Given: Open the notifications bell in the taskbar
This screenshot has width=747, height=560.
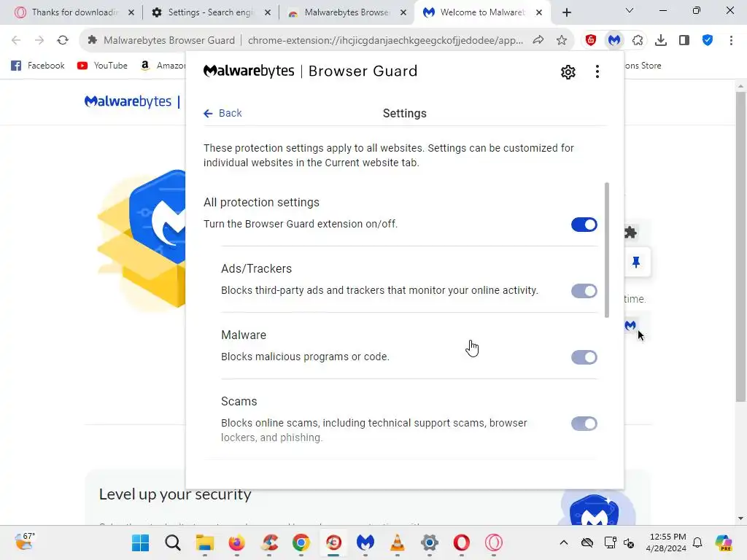Looking at the screenshot, I should coord(697,542).
